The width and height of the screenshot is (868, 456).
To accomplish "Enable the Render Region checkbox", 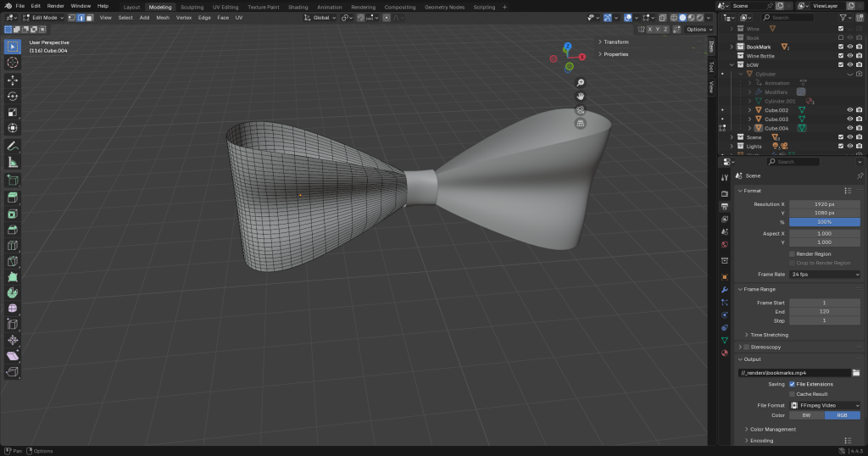I will [x=792, y=253].
